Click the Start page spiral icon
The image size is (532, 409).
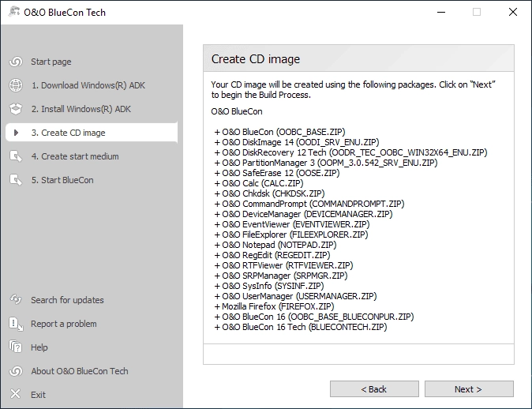pyautogui.click(x=16, y=62)
